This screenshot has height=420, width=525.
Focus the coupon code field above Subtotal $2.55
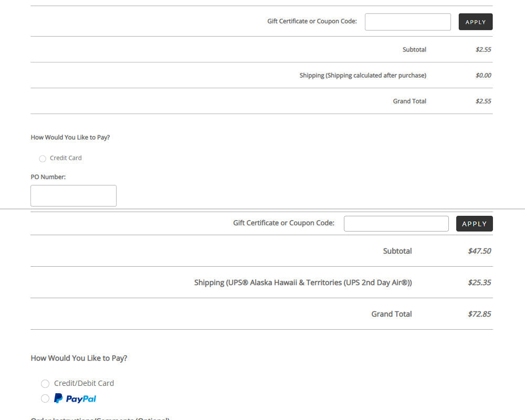[x=408, y=22]
